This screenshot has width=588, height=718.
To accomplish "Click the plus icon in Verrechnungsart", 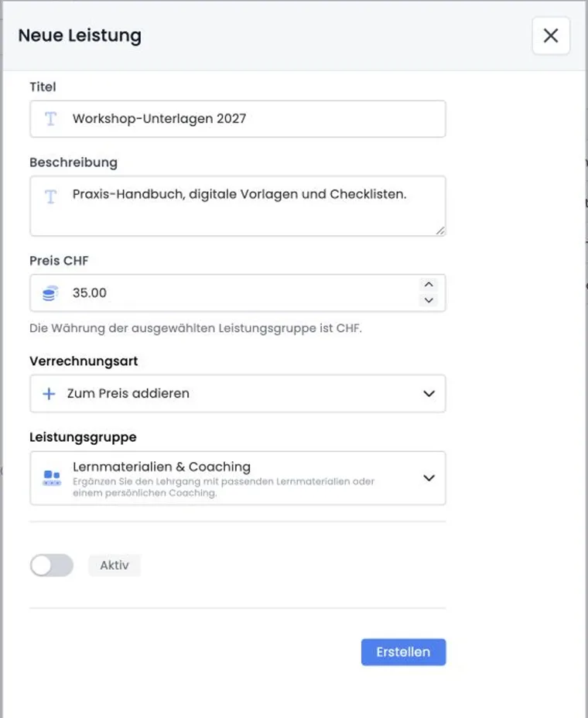I will coord(49,394).
